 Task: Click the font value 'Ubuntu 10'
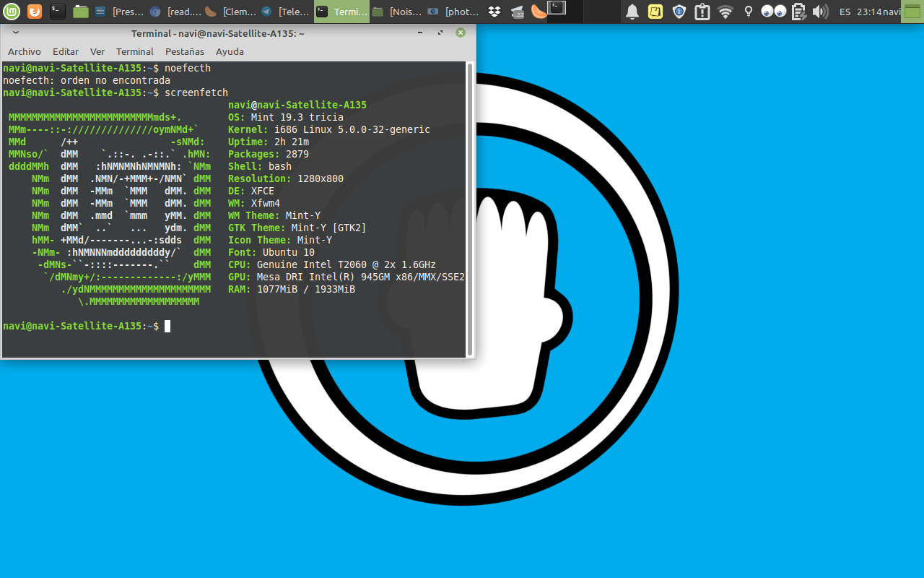[x=289, y=252]
